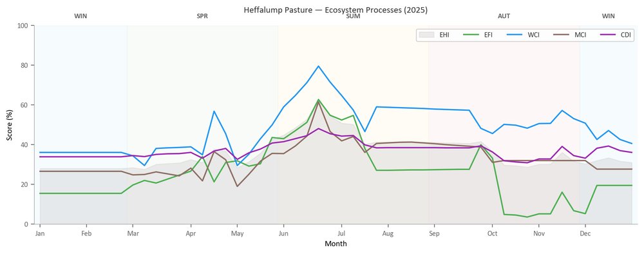Click the brown MCI legend line
The image size is (644, 254).
click(562, 35)
